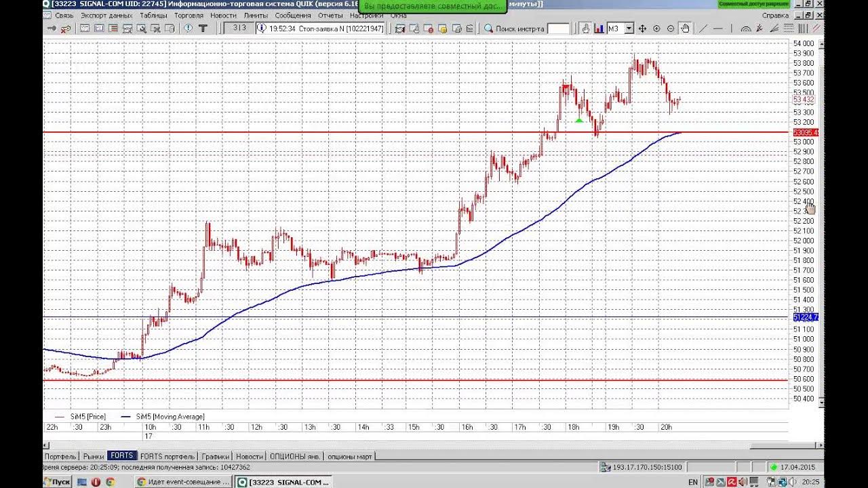Select the vertical line drawing tool
868x488 pixels.
[732, 28]
